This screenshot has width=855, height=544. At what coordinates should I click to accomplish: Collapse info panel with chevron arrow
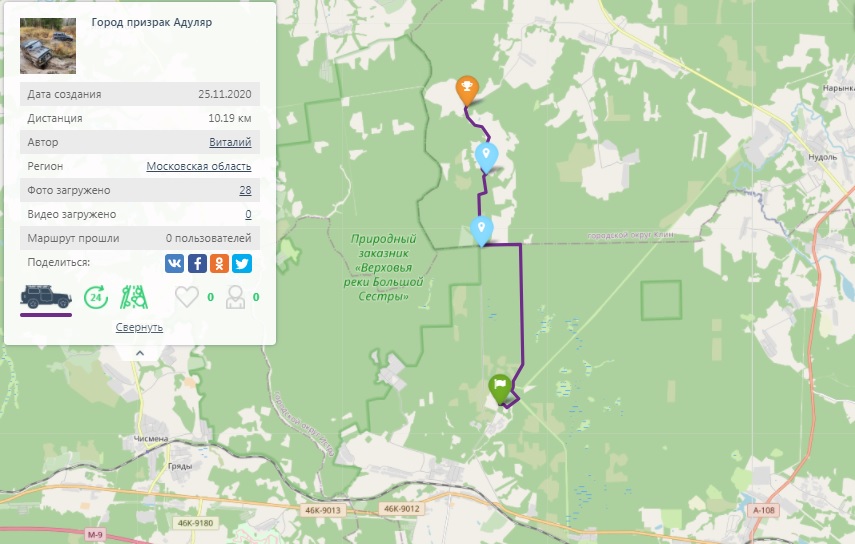pyautogui.click(x=140, y=353)
